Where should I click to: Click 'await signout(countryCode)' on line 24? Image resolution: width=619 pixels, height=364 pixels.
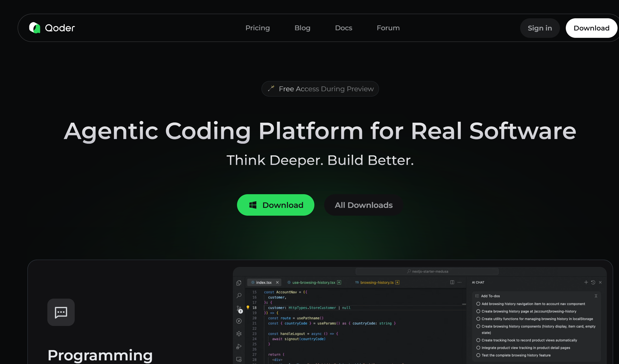pos(299,339)
